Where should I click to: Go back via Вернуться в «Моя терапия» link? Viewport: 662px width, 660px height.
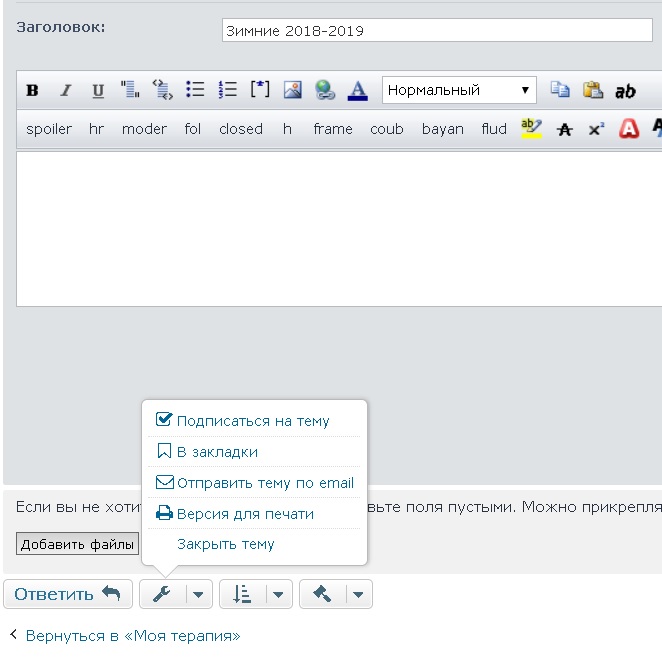pos(132,636)
